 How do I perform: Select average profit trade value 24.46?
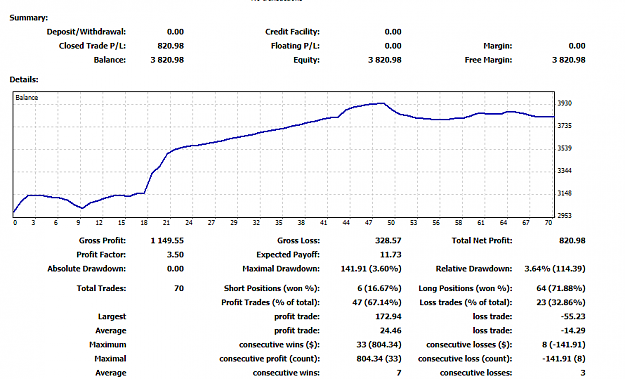tap(391, 330)
